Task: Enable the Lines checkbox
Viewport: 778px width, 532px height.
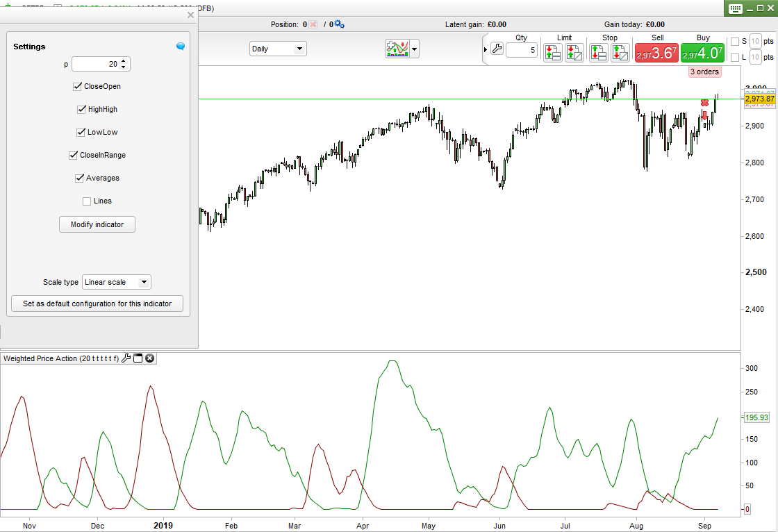Action: pyautogui.click(x=87, y=201)
